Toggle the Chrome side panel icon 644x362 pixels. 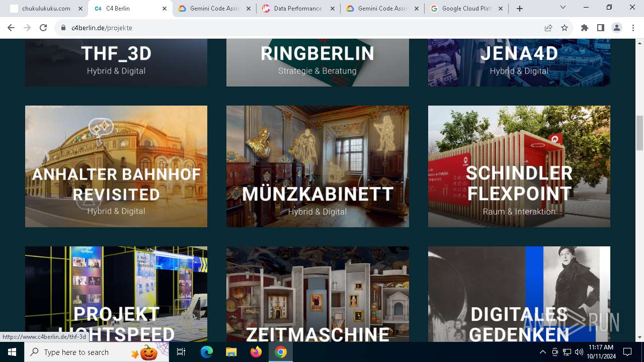pos(601,28)
